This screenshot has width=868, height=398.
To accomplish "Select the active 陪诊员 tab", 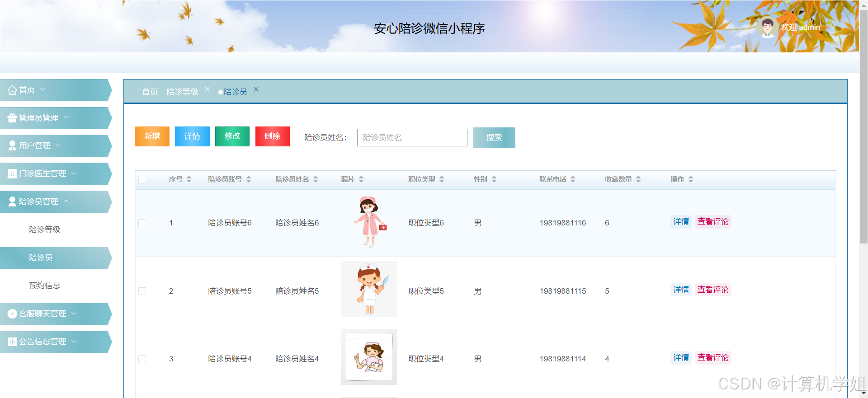I will tap(236, 92).
